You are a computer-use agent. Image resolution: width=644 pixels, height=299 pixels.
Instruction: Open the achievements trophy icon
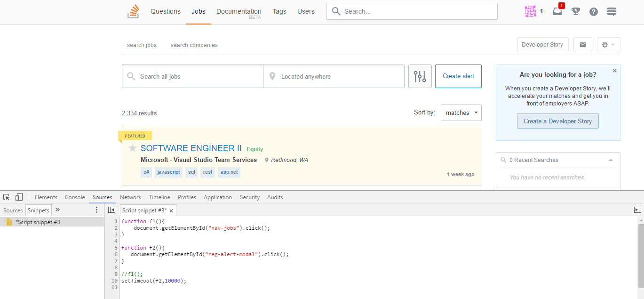coord(575,11)
